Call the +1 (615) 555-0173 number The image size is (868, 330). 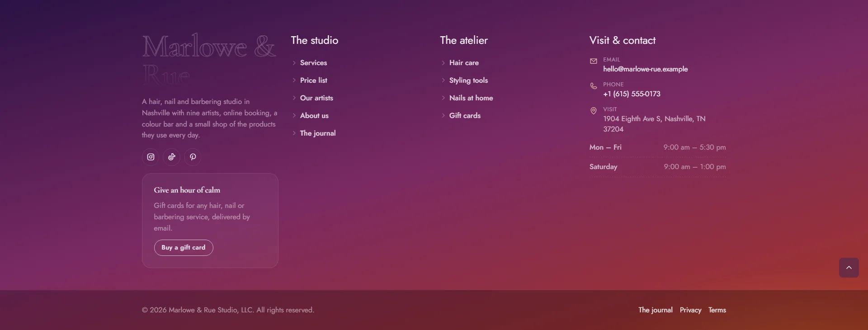click(632, 94)
